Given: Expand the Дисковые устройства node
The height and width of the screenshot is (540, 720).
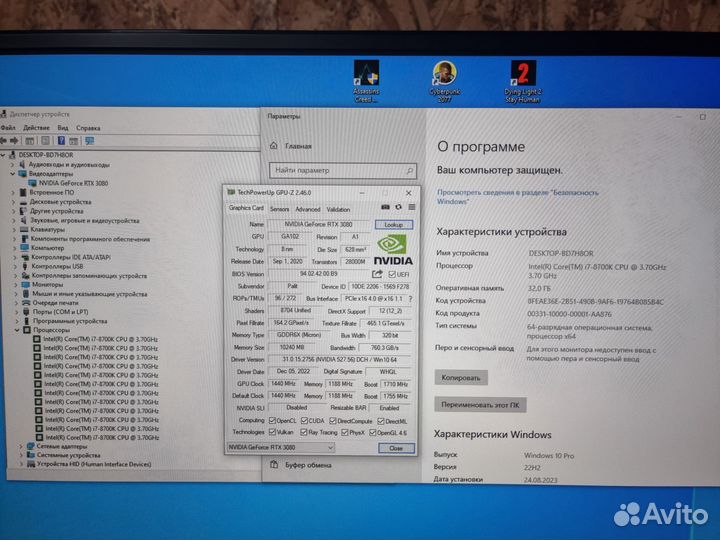Looking at the screenshot, I should (13, 202).
